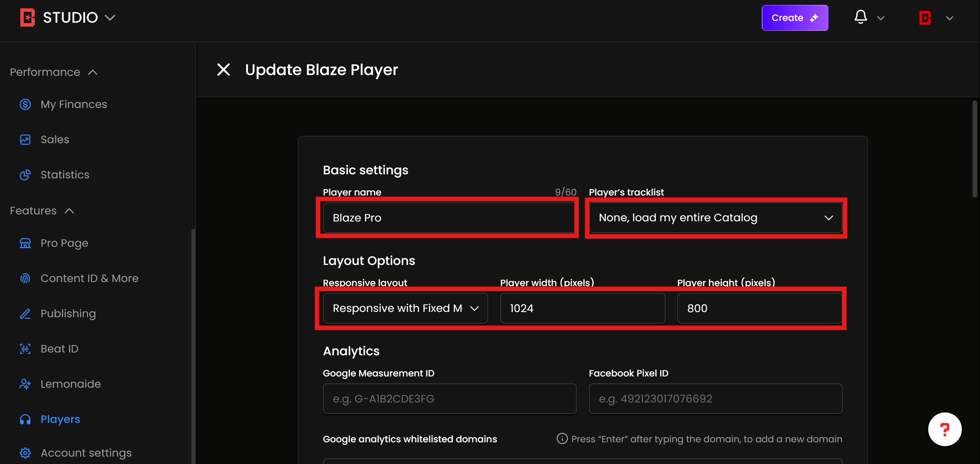Click the Pro Page storefront icon
Screen dimensions: 980x464
pos(25,243)
